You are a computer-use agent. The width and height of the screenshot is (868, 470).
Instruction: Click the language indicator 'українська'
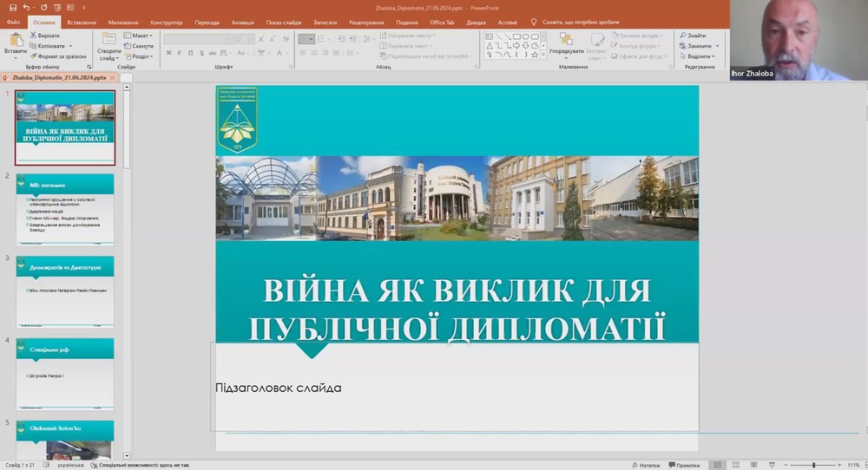pyautogui.click(x=69, y=465)
